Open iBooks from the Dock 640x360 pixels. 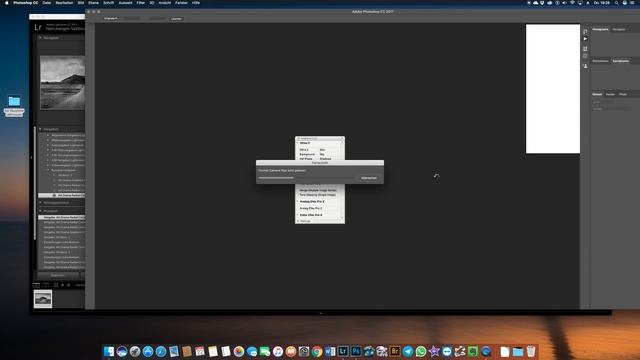pos(291,351)
